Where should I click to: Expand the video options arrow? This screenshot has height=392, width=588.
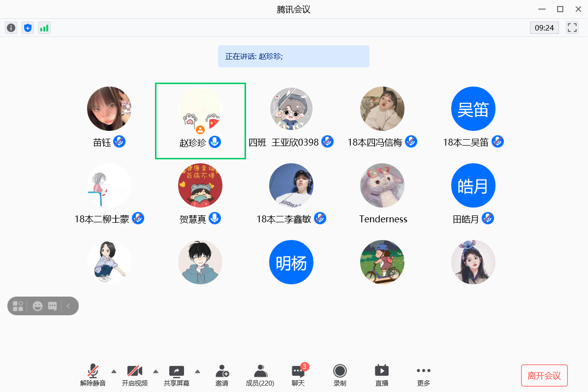(155, 371)
